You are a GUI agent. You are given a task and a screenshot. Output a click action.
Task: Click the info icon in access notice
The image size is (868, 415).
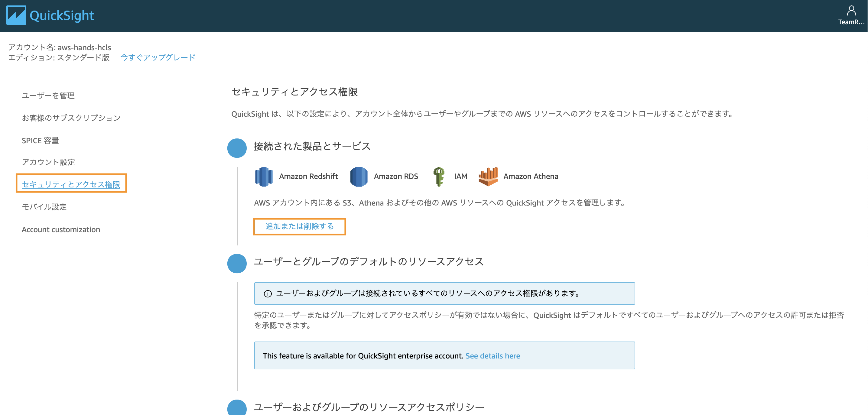[x=268, y=294]
